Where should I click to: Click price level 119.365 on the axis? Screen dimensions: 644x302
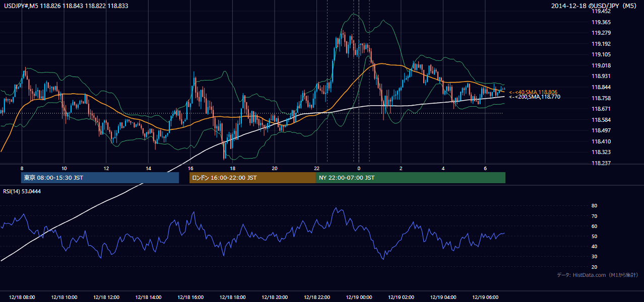tap(601, 22)
